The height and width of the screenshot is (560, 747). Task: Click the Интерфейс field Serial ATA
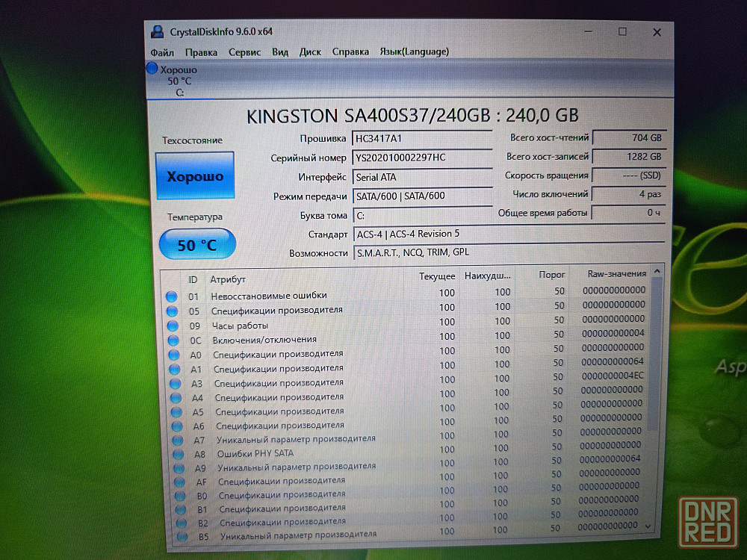[423, 177]
